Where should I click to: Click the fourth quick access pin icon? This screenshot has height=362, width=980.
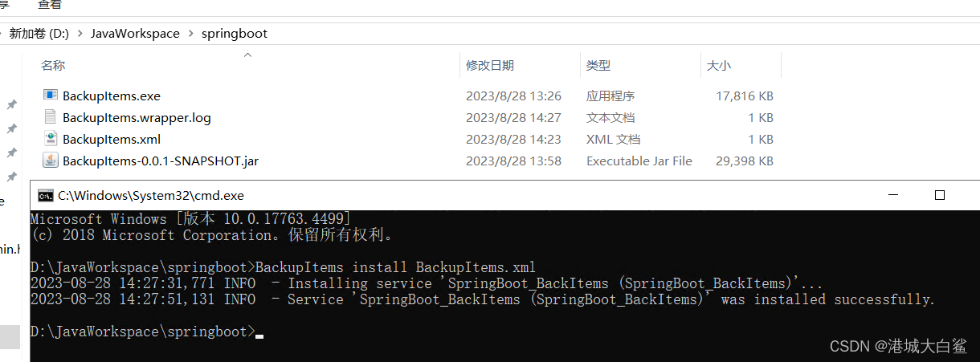11,177
